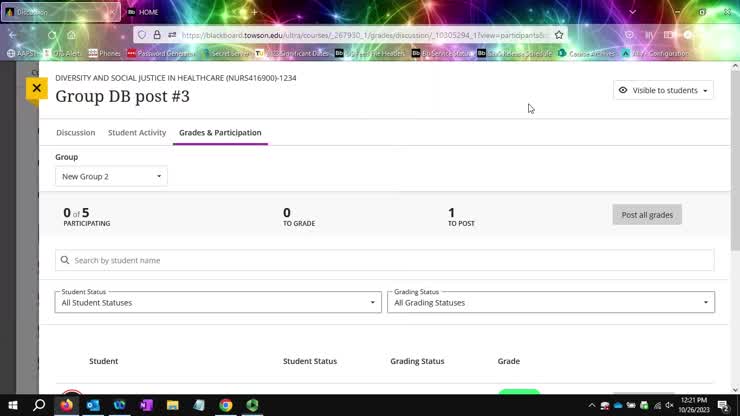Click the Post all grades button
The image size is (740, 416).
click(647, 214)
